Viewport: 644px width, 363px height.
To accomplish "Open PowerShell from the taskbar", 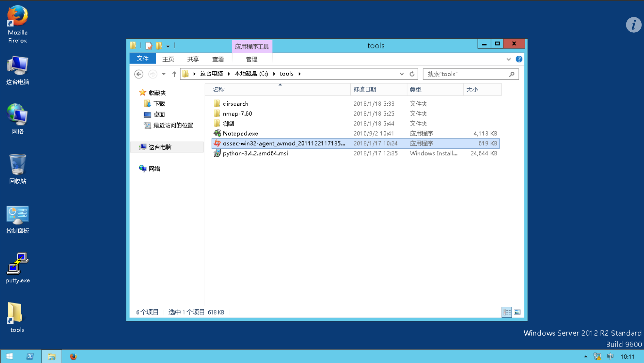I will pyautogui.click(x=30, y=356).
